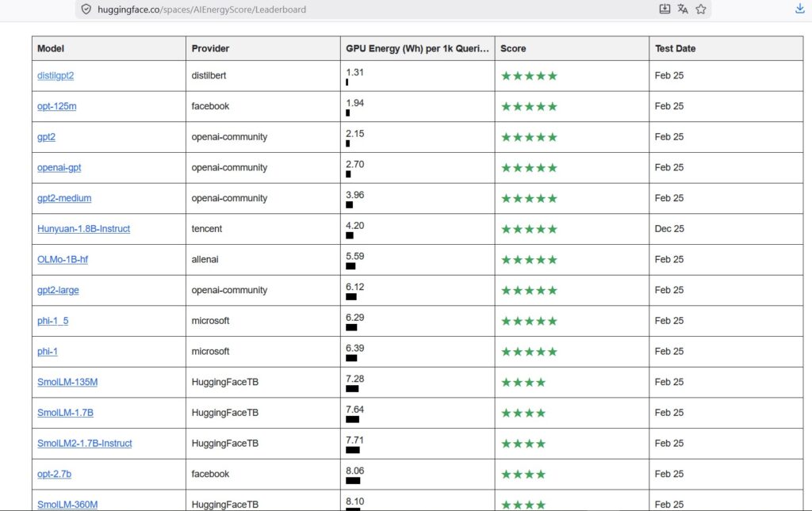Click the translate page icon
Image resolution: width=812 pixels, height=511 pixels.
pyautogui.click(x=683, y=9)
